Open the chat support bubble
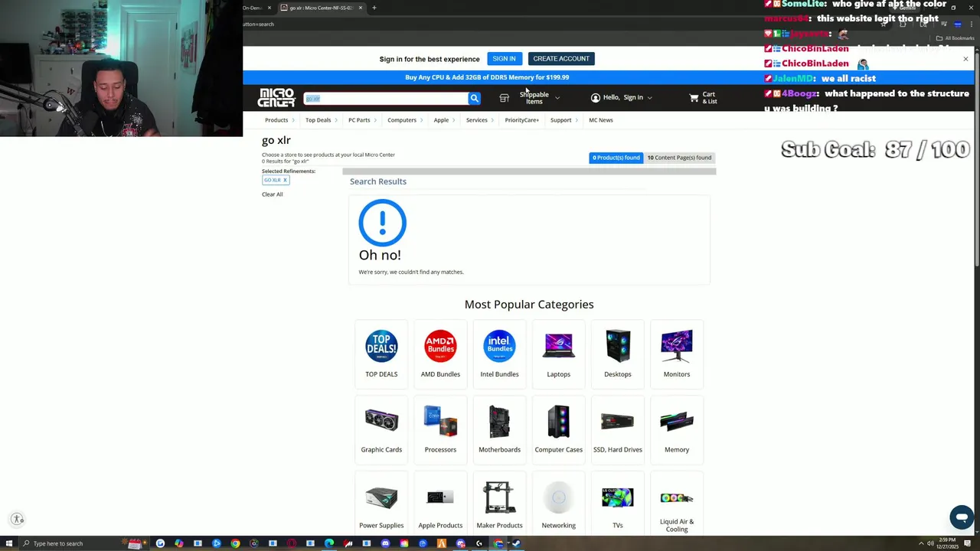980x551 pixels. (x=961, y=517)
